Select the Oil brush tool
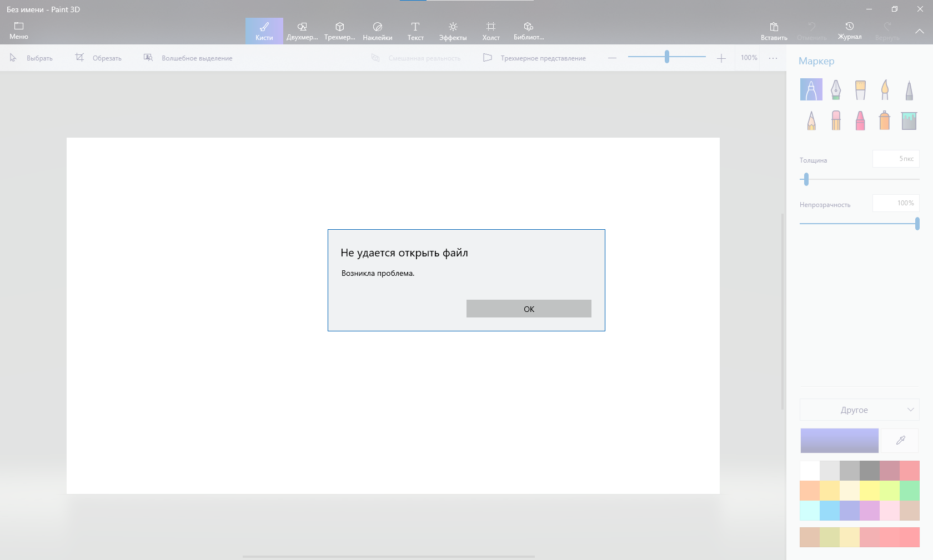This screenshot has height=560, width=933. (x=860, y=89)
